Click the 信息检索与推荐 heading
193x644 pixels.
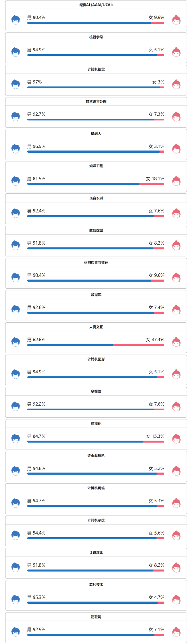[x=96, y=263]
